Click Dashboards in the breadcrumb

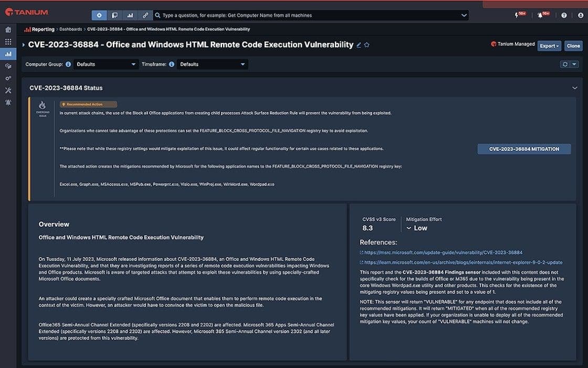70,29
